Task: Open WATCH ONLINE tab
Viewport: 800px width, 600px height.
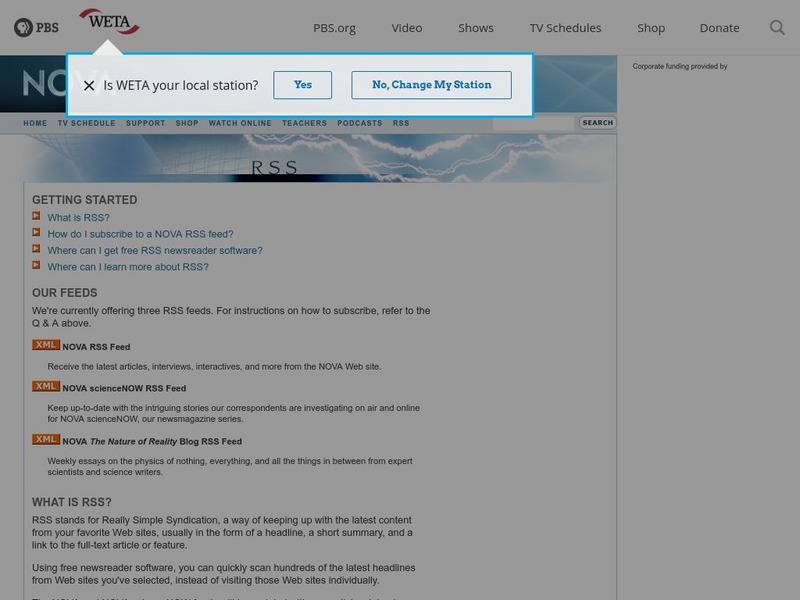Action: pyautogui.click(x=240, y=123)
